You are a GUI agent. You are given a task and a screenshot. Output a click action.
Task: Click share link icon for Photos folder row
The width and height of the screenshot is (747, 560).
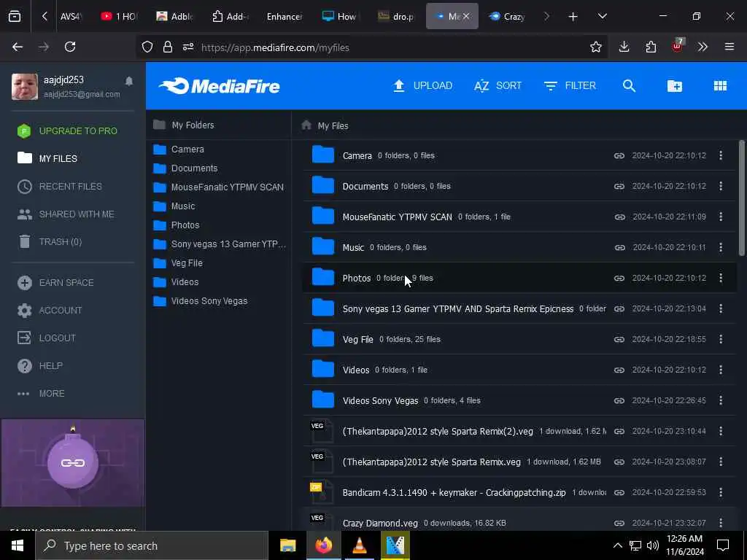point(619,278)
